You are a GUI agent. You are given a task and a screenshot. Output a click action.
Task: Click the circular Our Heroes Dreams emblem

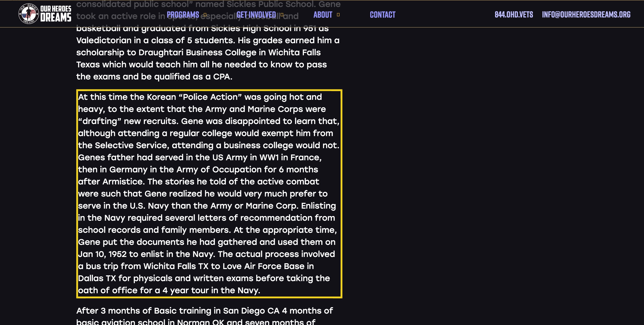29,14
